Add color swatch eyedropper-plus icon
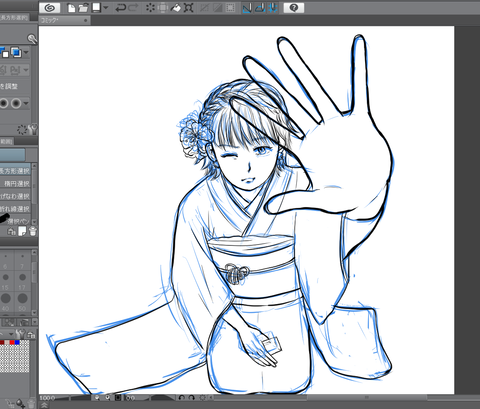The image size is (480, 409). [x=21, y=404]
